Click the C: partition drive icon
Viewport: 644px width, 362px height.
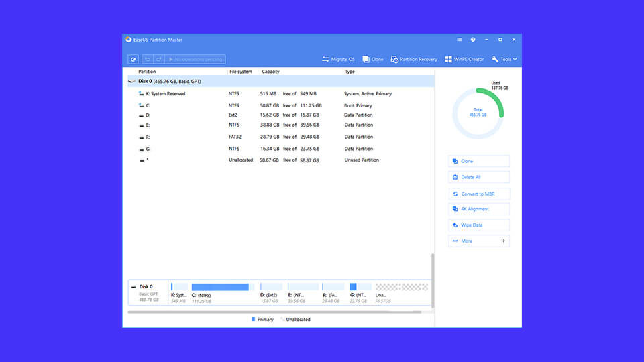(142, 105)
